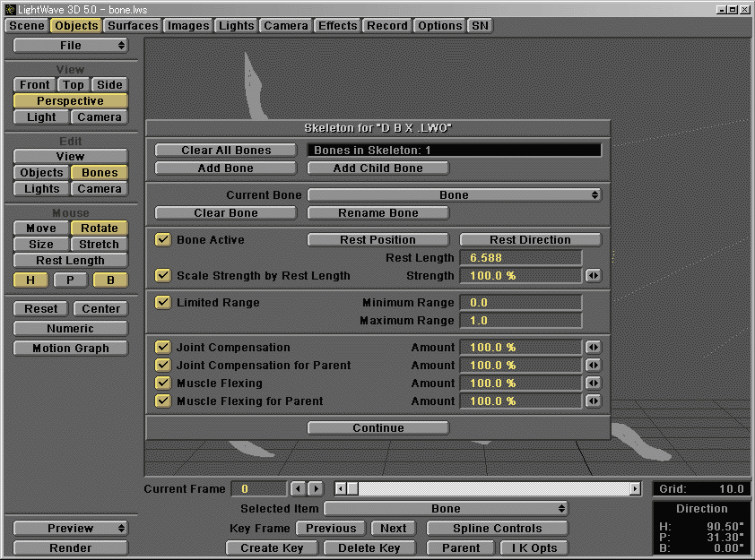The width and height of the screenshot is (755, 560).
Task: Click Muscle Flexing for Parent adjust arrows
Action: tap(593, 401)
